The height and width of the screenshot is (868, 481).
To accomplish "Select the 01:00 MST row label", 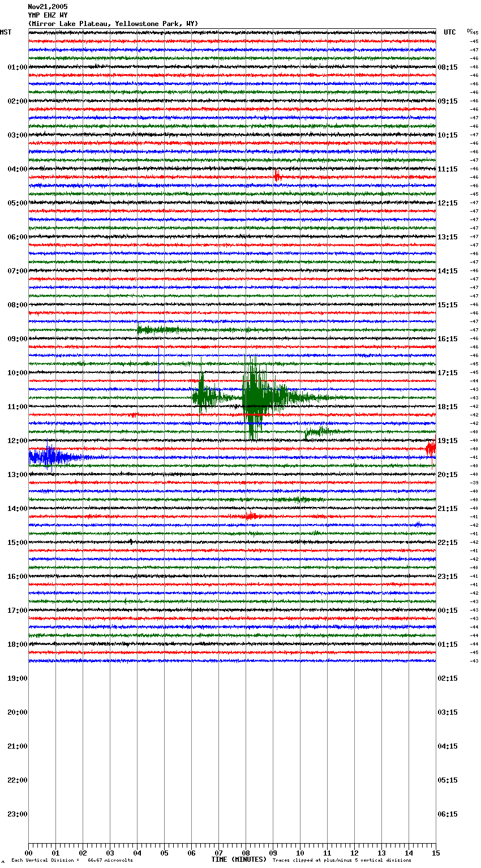I will [x=18, y=67].
